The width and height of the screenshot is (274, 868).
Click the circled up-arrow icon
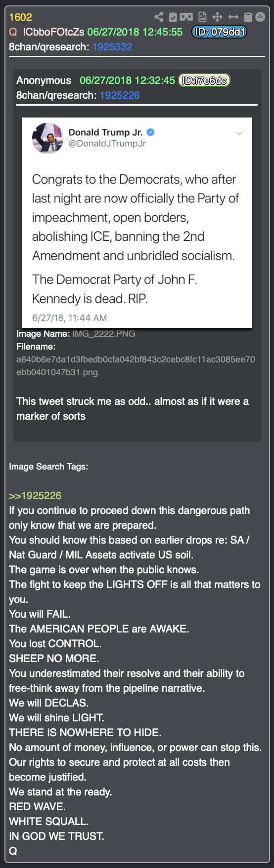coord(260,17)
